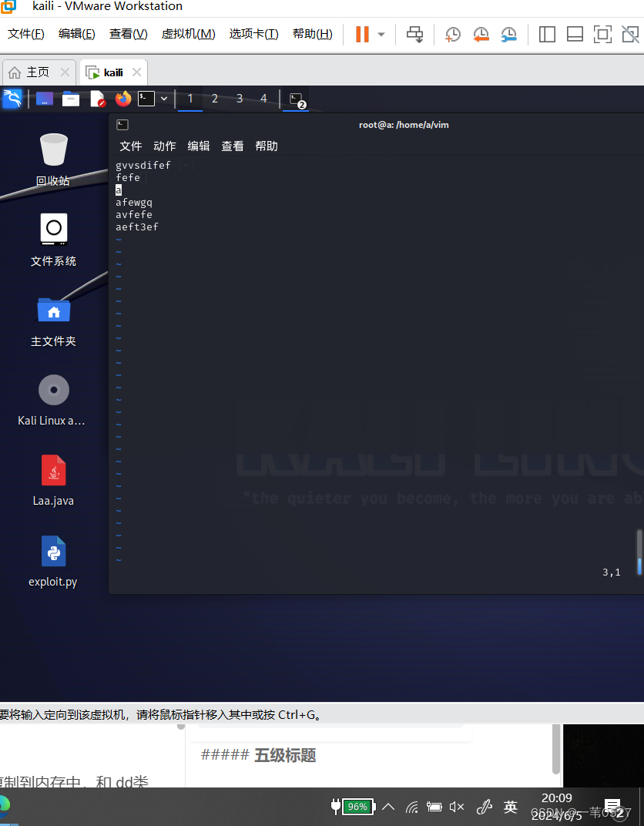Switch to workspace 3

pyautogui.click(x=240, y=99)
